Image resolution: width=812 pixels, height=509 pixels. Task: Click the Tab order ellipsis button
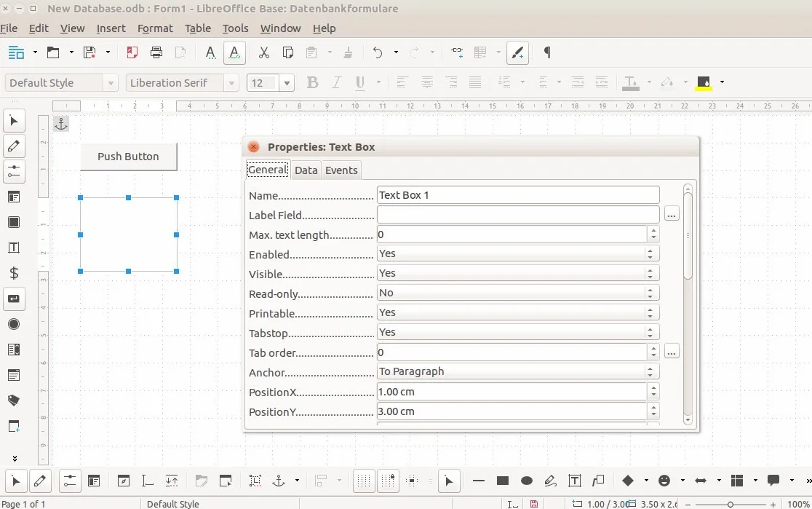coord(672,352)
